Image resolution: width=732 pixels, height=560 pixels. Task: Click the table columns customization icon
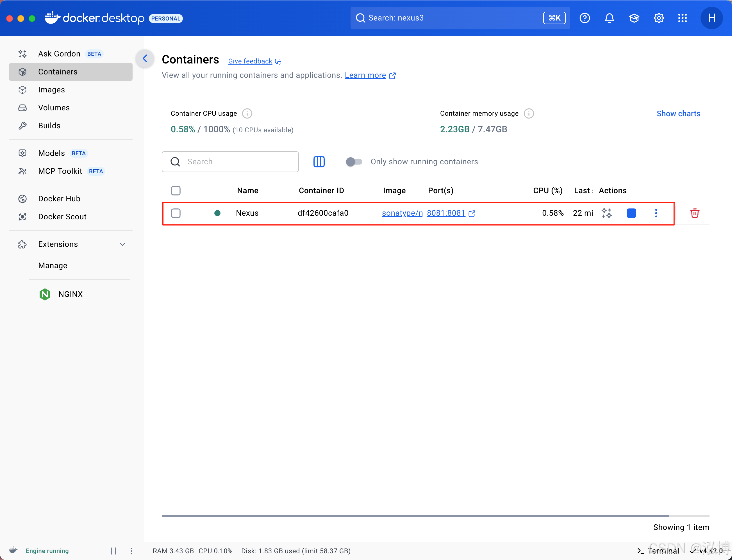point(319,162)
